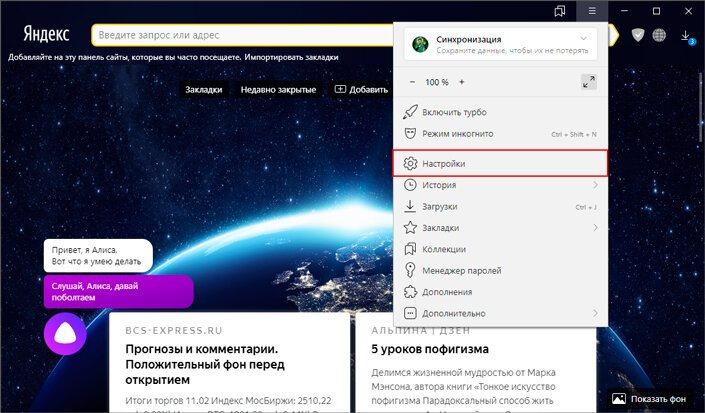
Task: Expand the Закладки submenu arrow in menu
Action: [595, 228]
